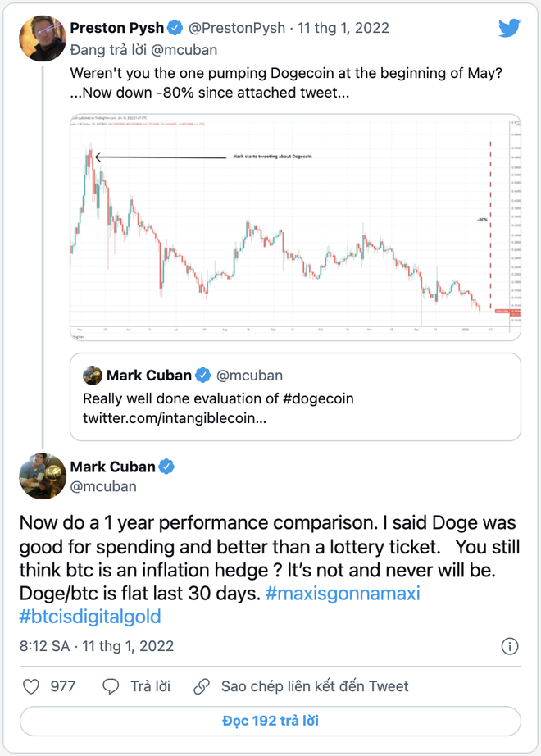541x756 pixels.
Task: Click verified badge in quoted Mark Cuban tweet
Action: (203, 375)
